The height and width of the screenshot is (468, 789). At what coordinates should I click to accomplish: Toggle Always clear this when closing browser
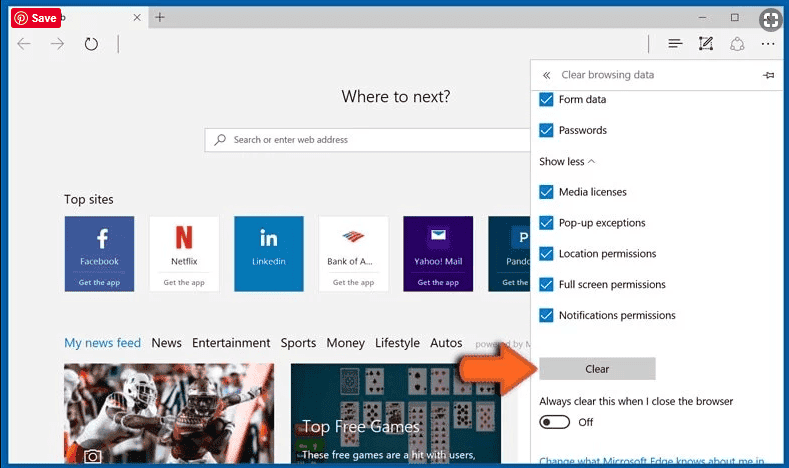[x=555, y=422]
